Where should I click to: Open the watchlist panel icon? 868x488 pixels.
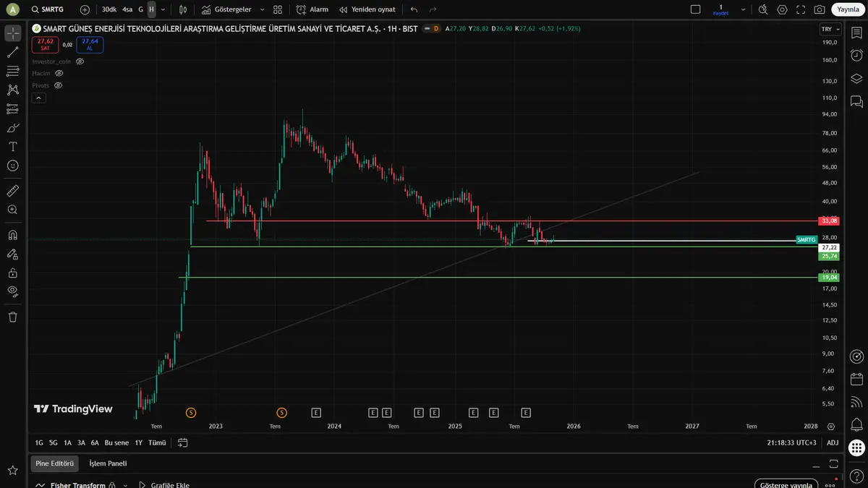pyautogui.click(x=856, y=33)
